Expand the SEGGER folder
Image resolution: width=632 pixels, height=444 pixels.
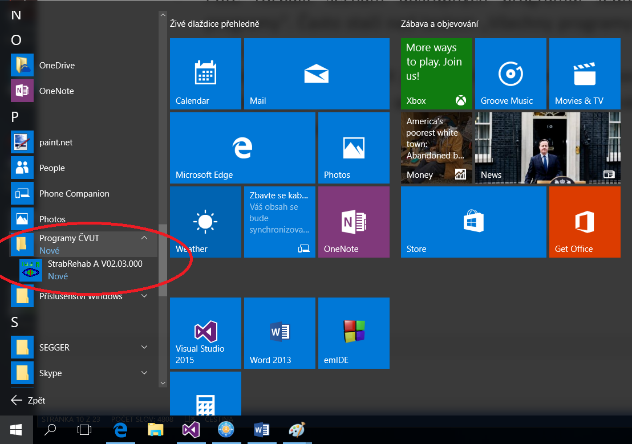click(144, 347)
